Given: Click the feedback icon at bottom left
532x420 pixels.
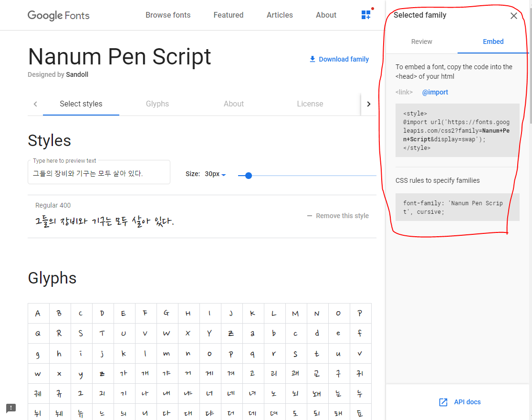Looking at the screenshot, I should 11,408.
